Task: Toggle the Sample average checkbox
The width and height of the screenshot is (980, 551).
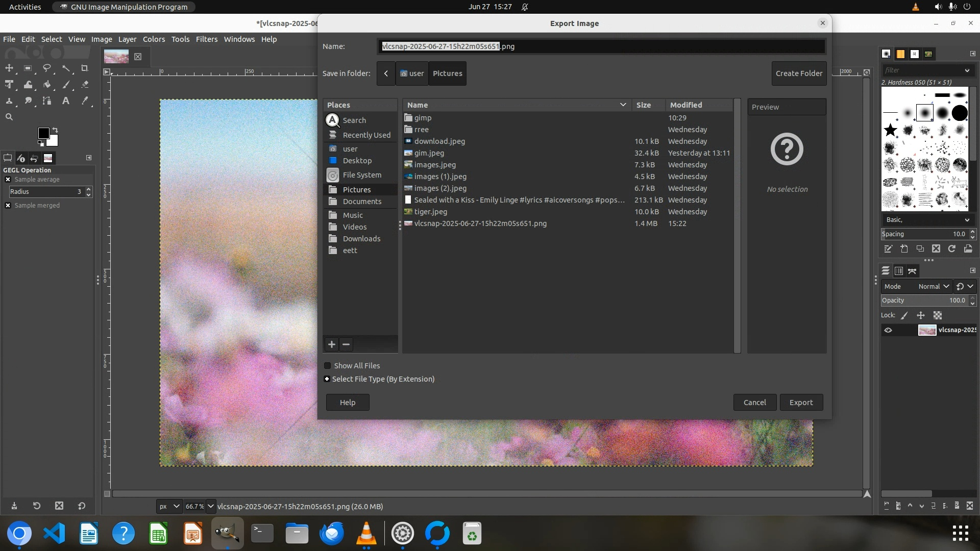Action: [8, 180]
